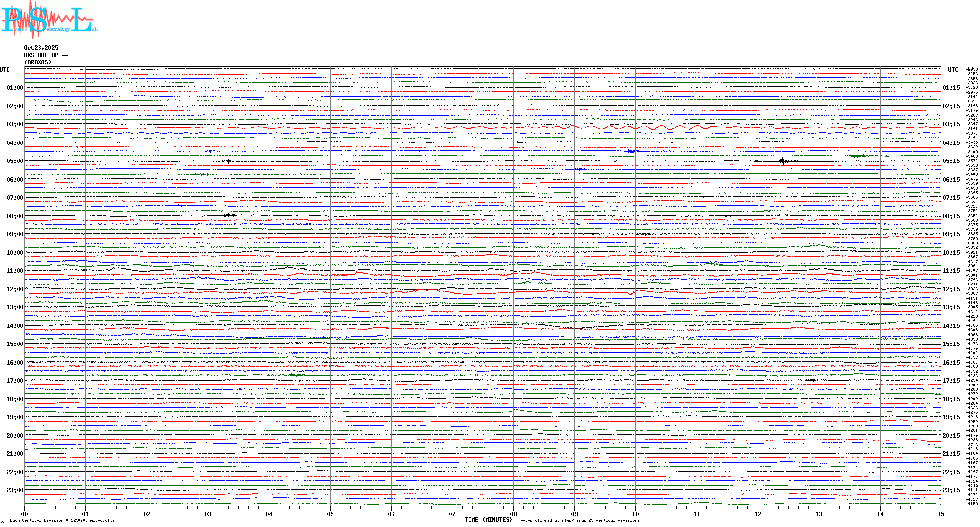Image resolution: width=980 pixels, height=527 pixels.
Task: Select the 04:15 label on right axis
Action: pos(951,143)
